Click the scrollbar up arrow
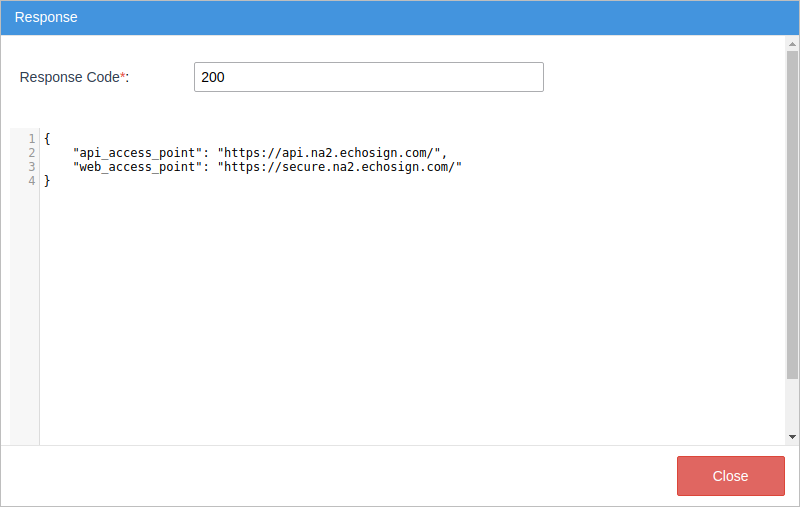Screen dimensions: 800x507 792,45
